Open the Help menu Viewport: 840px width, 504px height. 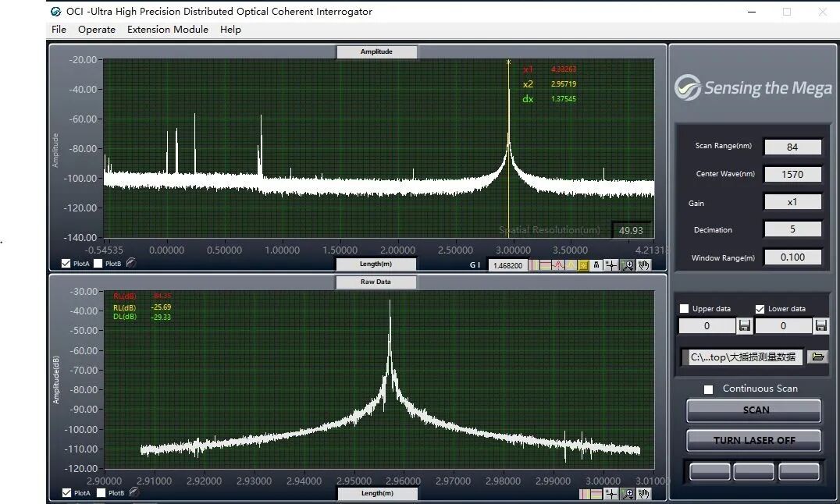pyautogui.click(x=230, y=30)
